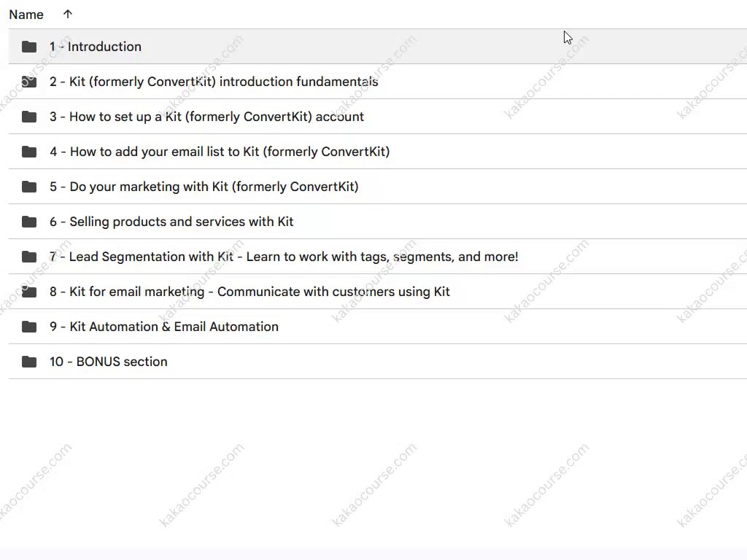Open the Lead Segmentation with Kit folder
The height and width of the screenshot is (560, 747).
click(x=284, y=257)
